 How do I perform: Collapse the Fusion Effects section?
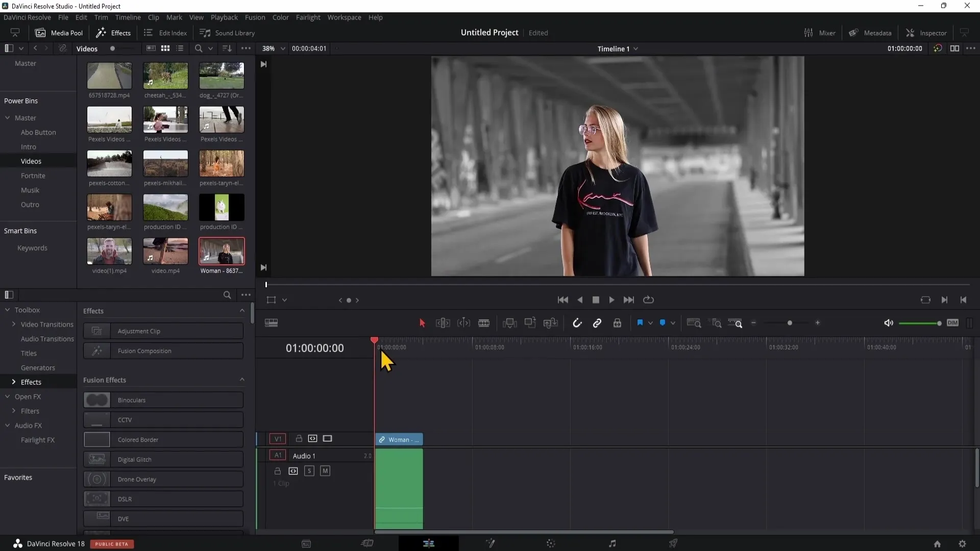pyautogui.click(x=242, y=380)
